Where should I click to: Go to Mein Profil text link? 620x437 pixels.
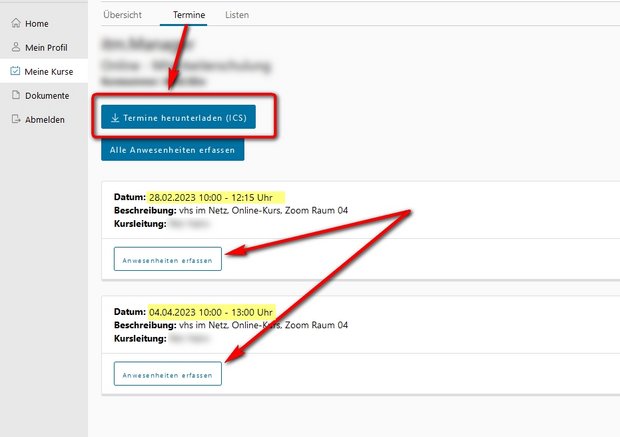click(x=47, y=47)
